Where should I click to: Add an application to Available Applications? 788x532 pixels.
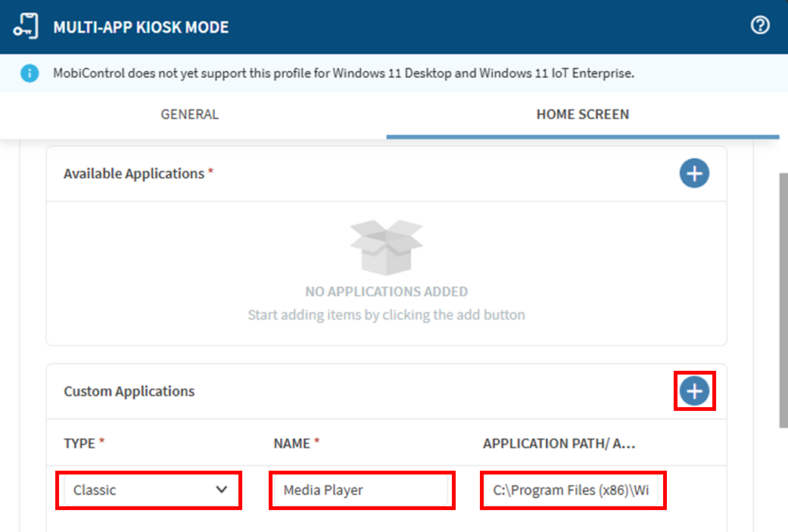[x=694, y=173]
